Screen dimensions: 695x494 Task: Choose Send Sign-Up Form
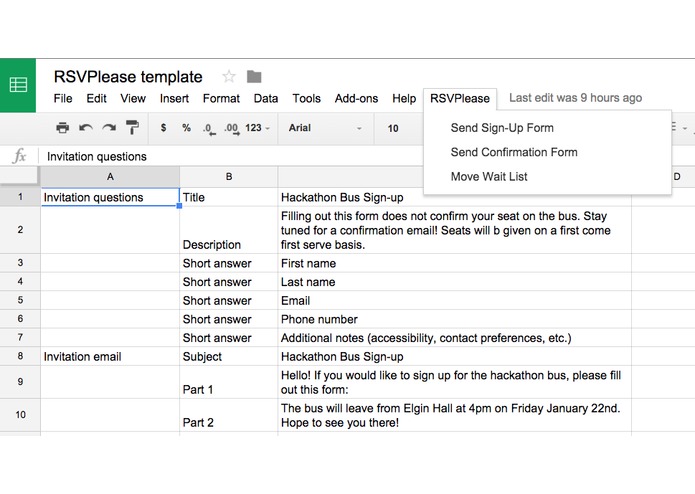point(502,128)
